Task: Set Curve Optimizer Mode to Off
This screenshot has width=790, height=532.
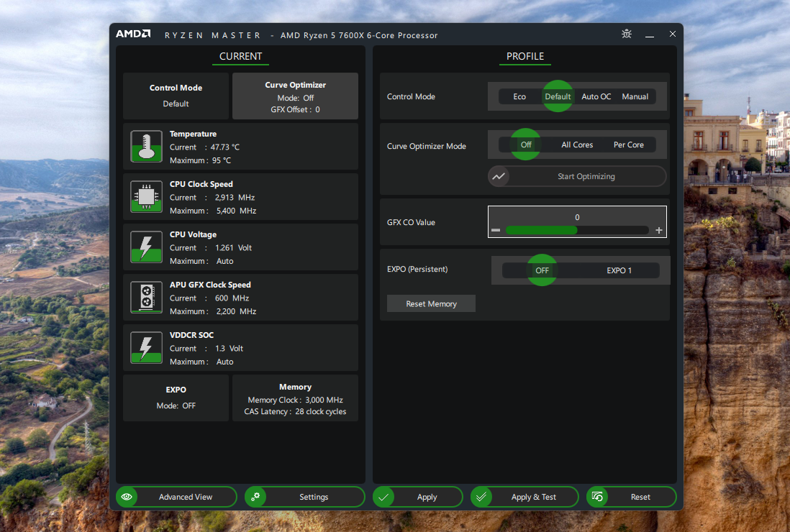Action: click(x=526, y=145)
